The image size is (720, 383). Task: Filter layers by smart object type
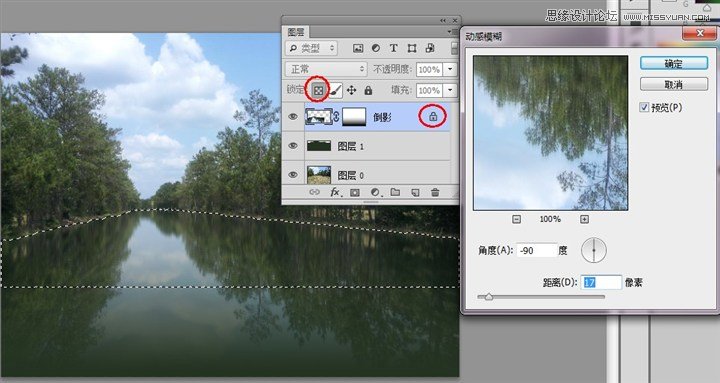(430, 48)
